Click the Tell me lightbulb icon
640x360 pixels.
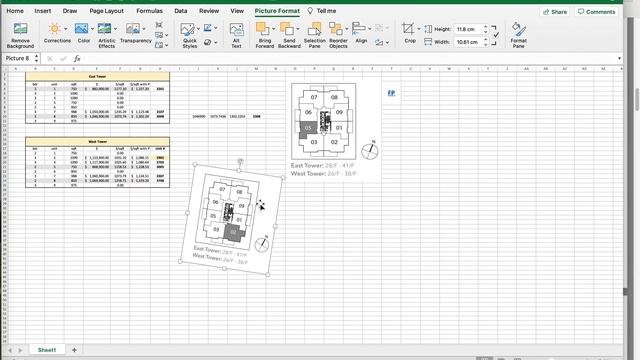310,11
